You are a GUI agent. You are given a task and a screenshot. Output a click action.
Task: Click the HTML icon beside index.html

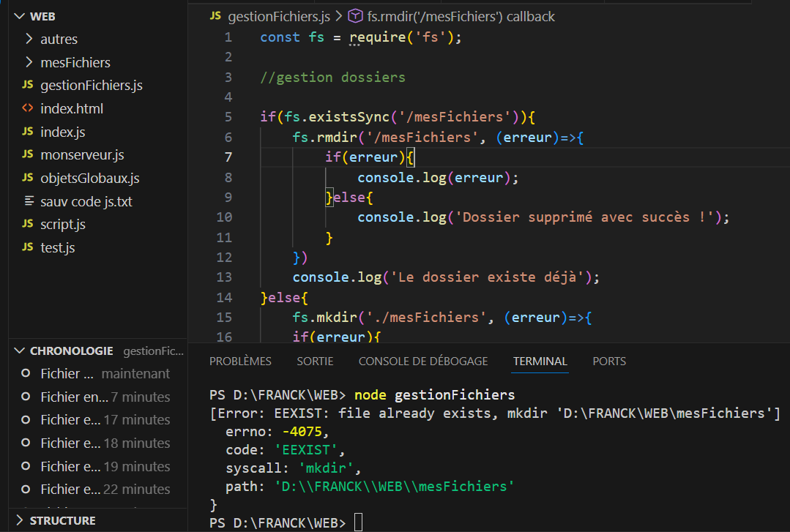(28, 109)
